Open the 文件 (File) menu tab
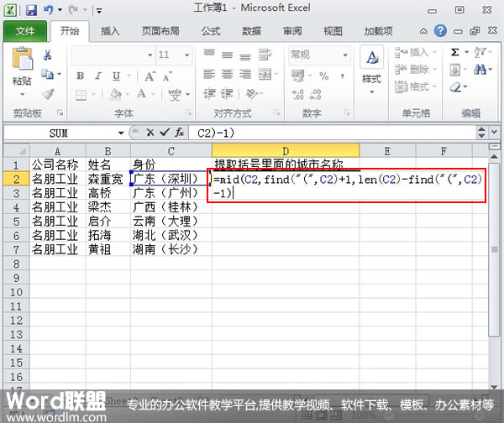This screenshot has height=423, width=504. tap(25, 32)
